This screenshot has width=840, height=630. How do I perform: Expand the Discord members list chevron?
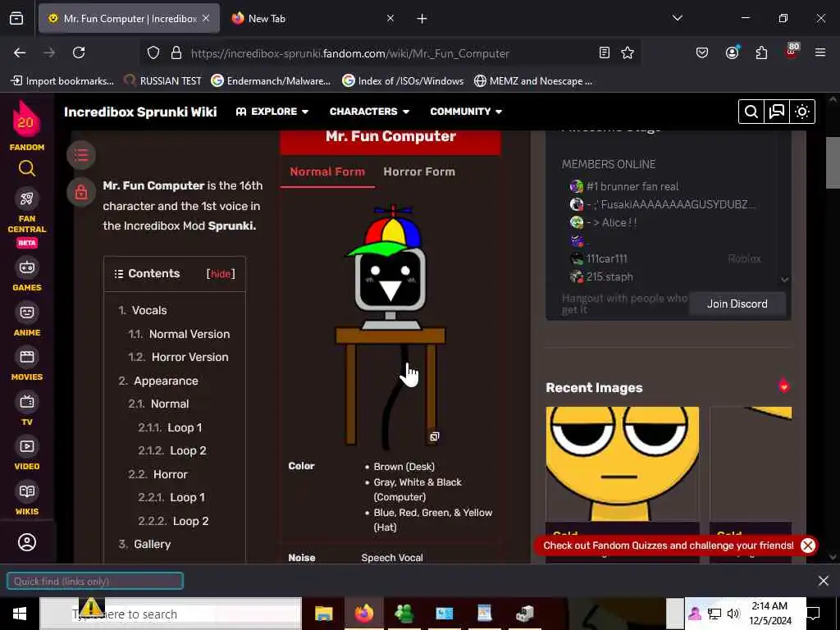784,280
